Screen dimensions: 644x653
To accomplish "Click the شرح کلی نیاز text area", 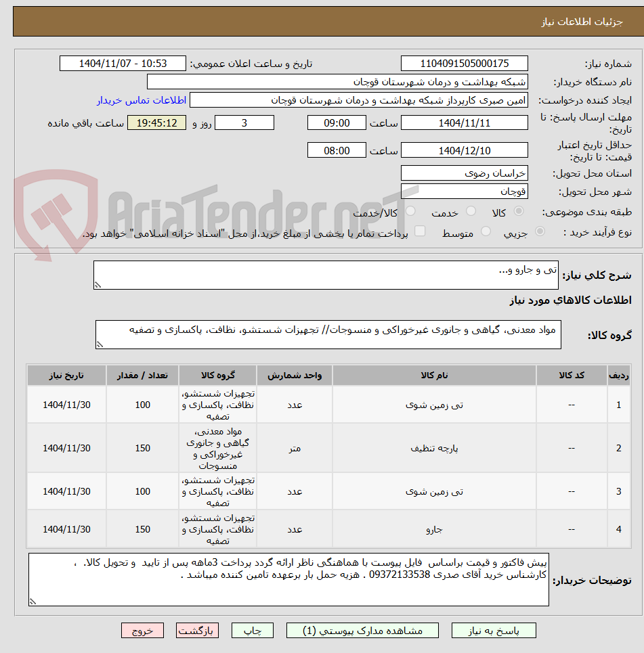I will (x=326, y=275).
